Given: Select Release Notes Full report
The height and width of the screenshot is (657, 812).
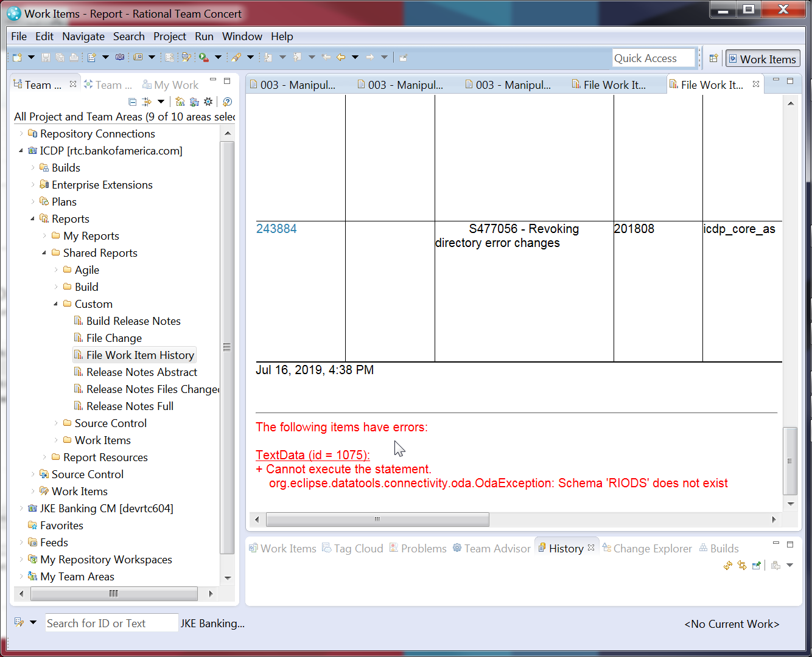Looking at the screenshot, I should (x=124, y=406).
